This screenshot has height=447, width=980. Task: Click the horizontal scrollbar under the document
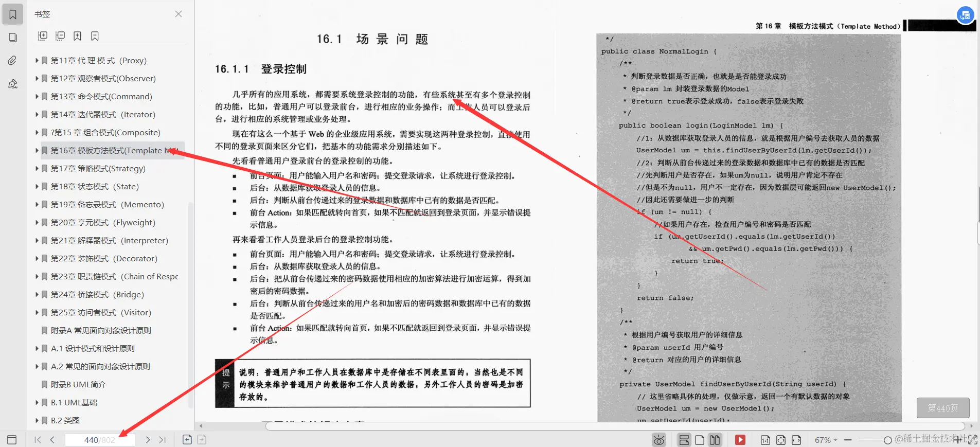(615, 426)
